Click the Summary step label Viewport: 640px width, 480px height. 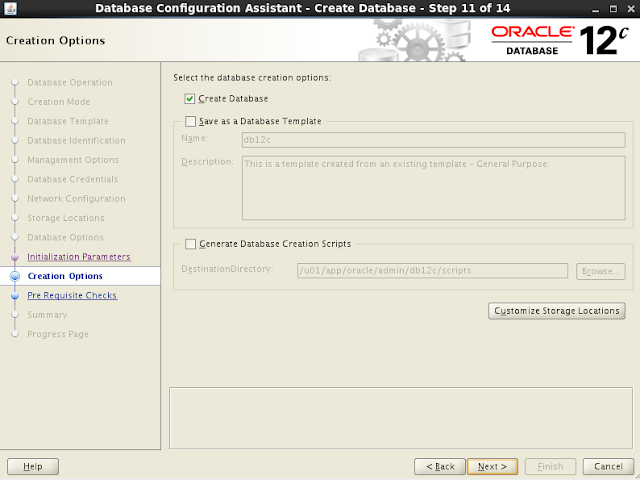[x=47, y=315]
